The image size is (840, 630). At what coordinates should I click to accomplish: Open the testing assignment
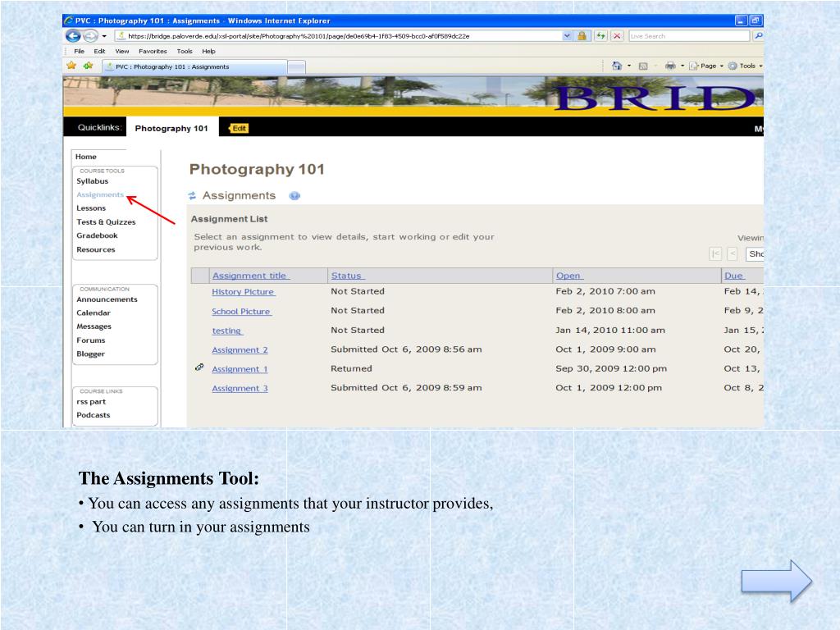tap(227, 331)
